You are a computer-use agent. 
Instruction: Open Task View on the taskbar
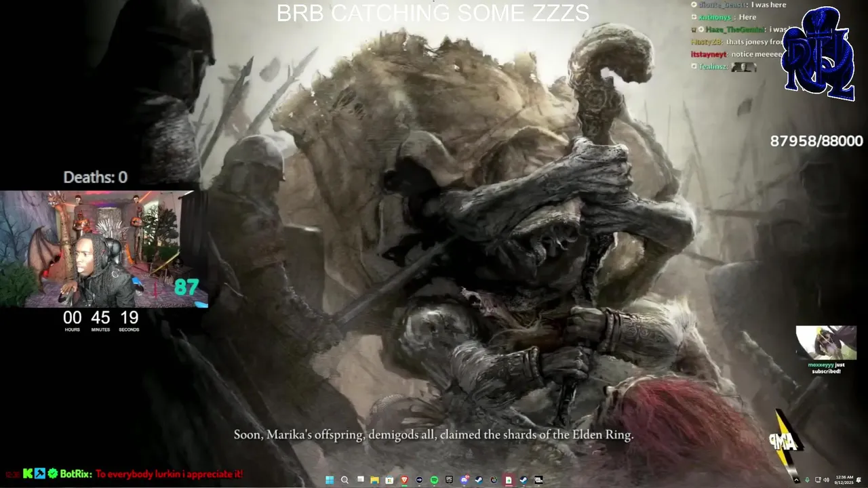[361, 479]
